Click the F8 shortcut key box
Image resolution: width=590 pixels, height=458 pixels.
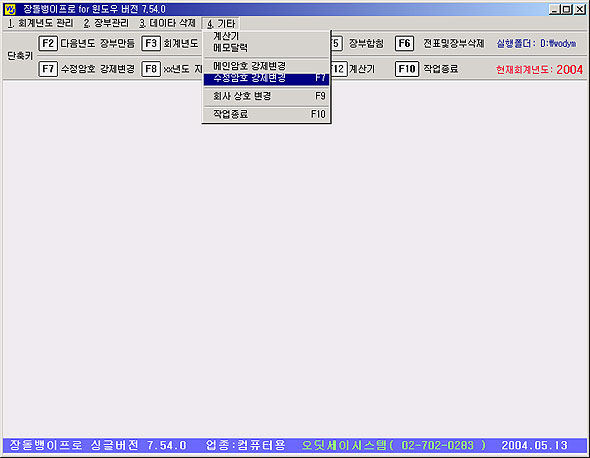tap(151, 69)
